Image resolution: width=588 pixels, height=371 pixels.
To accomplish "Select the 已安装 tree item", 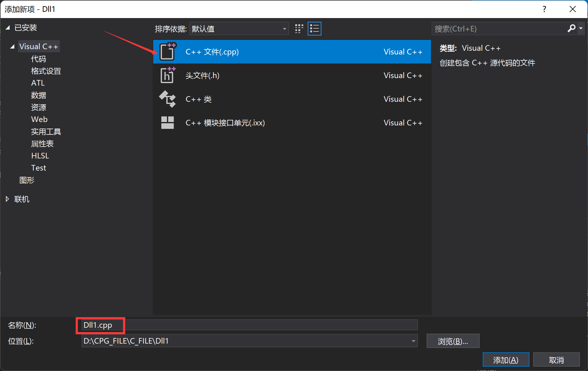I will (26, 28).
